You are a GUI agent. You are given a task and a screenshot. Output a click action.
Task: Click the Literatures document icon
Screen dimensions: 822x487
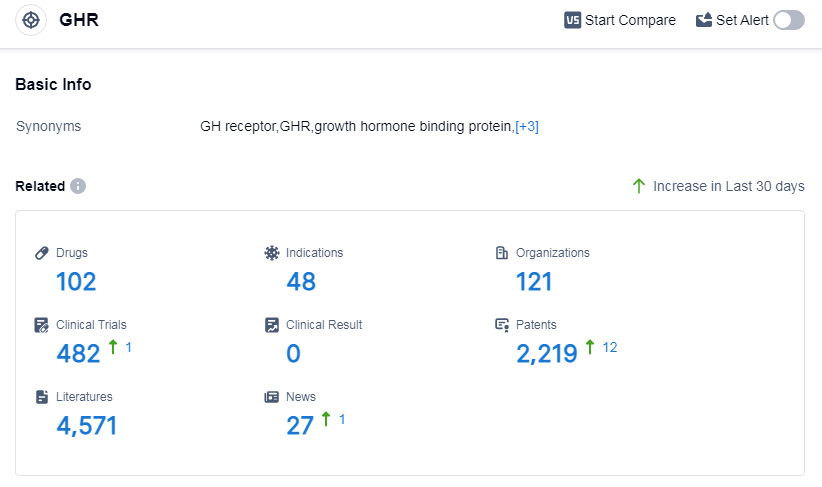[x=42, y=397]
